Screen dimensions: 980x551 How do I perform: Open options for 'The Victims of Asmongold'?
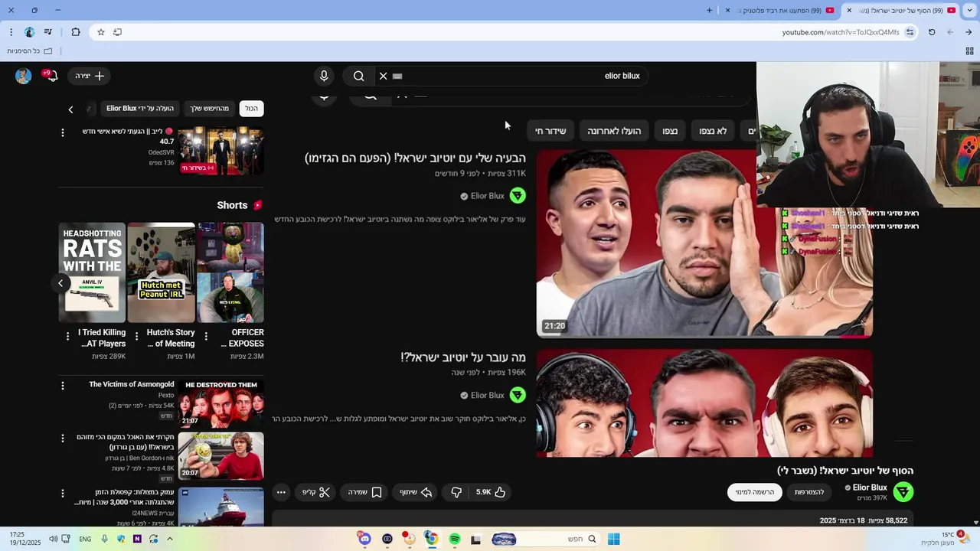[63, 386]
